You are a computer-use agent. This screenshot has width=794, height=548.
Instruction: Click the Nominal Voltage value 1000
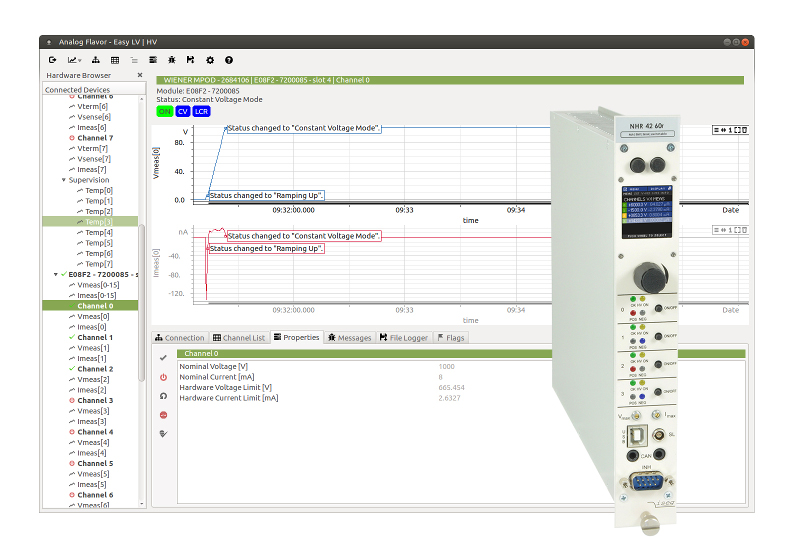click(447, 366)
